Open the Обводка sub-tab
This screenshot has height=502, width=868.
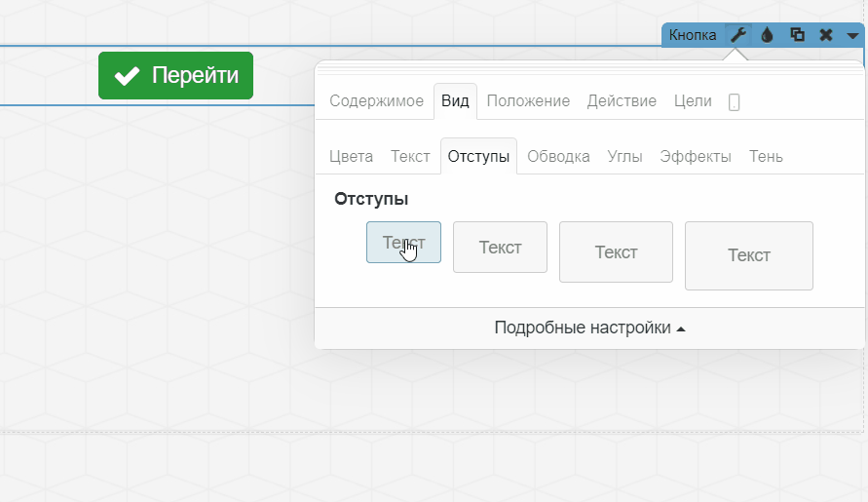point(558,156)
